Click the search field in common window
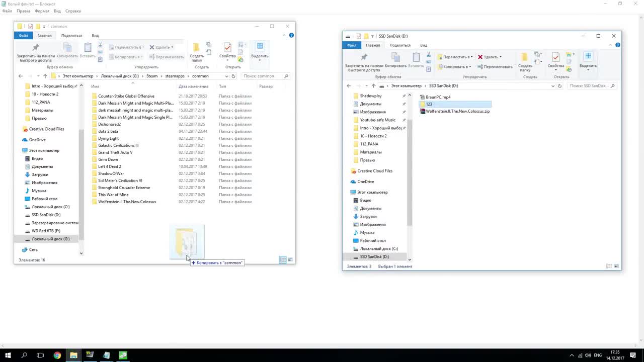The height and width of the screenshot is (362, 644). (x=266, y=76)
